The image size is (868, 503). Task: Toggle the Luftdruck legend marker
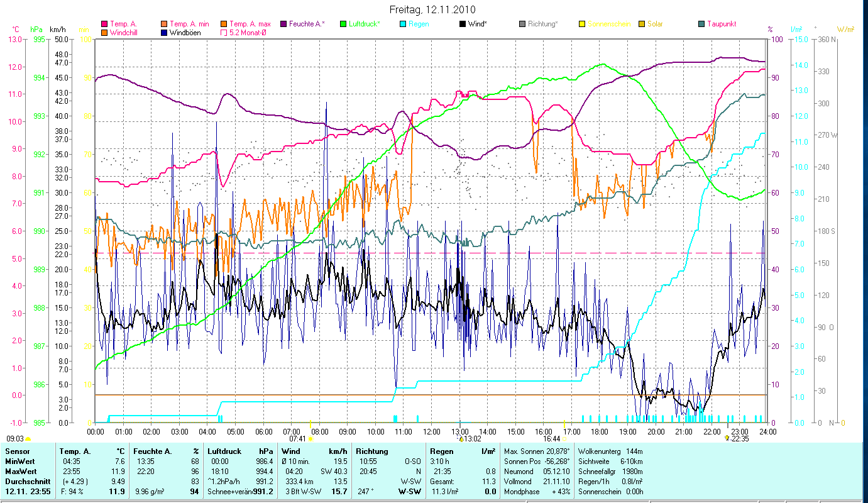[x=343, y=24]
